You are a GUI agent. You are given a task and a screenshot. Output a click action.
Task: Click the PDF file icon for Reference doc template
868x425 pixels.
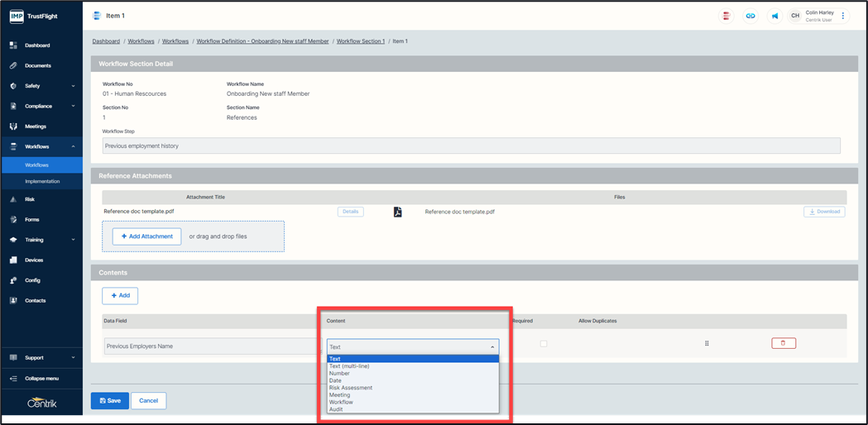(x=397, y=212)
